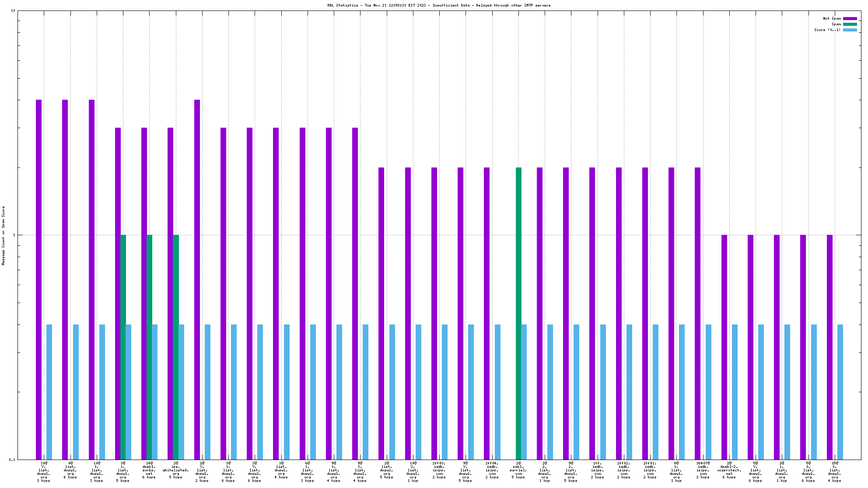
Task: Click the RBL Statistics chart title
Action: point(439,5)
